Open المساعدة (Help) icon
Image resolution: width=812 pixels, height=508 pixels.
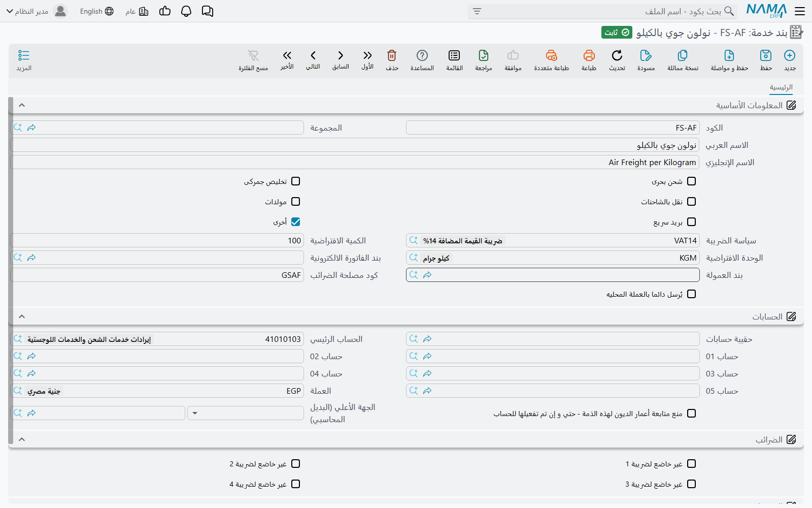(x=422, y=55)
